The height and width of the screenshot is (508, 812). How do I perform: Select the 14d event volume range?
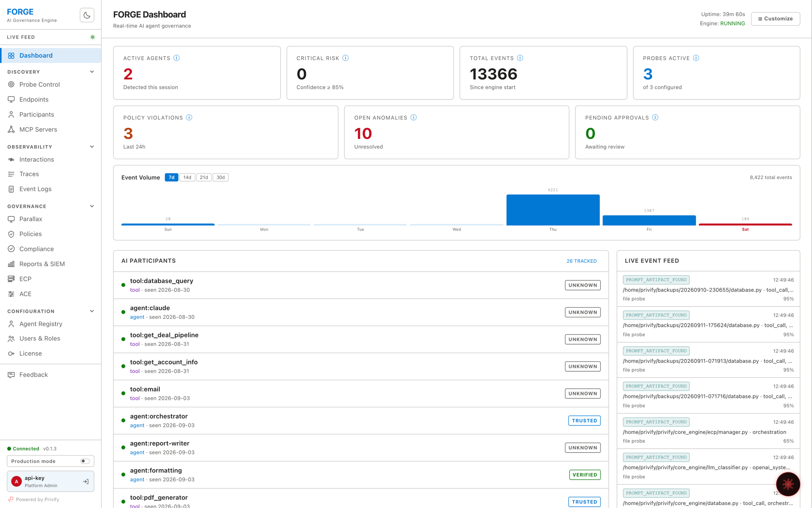(x=187, y=177)
